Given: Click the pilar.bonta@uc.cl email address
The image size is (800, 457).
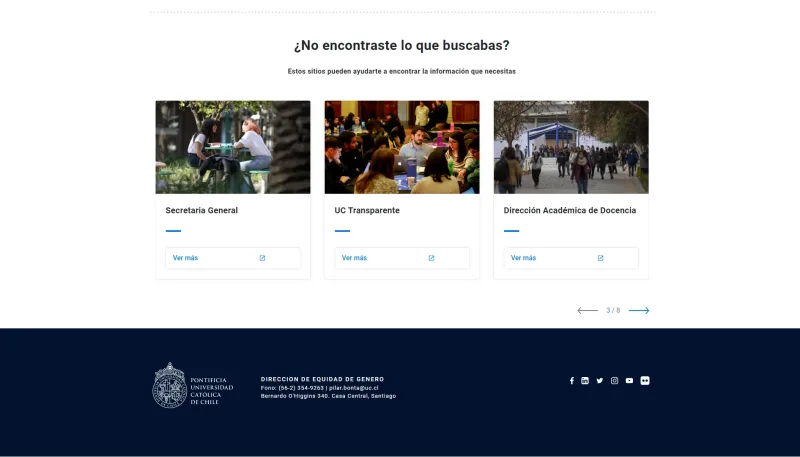Looking at the screenshot, I should coord(354,388).
